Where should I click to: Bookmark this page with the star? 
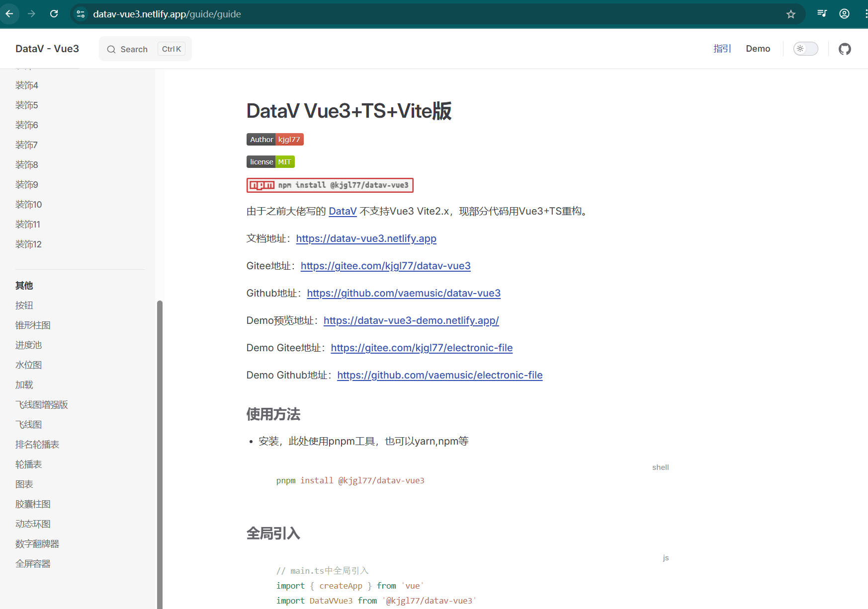790,14
